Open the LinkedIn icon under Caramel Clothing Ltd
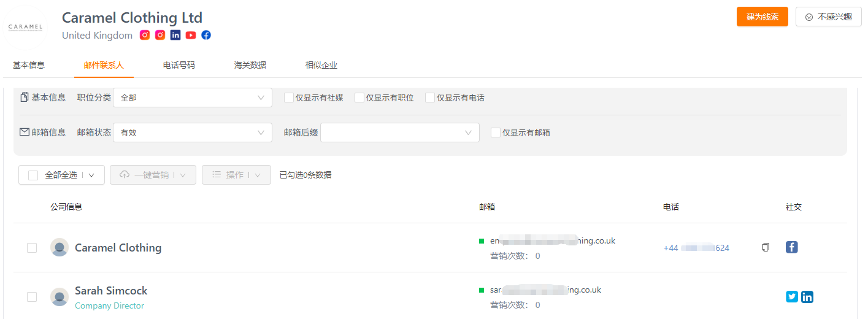Image resolution: width=868 pixels, height=319 pixels. point(175,35)
